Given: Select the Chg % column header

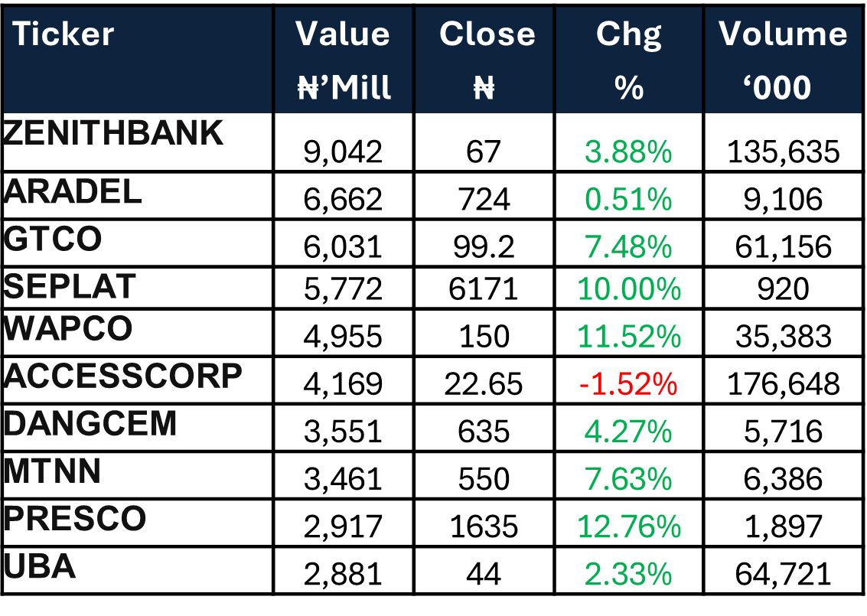Looking at the screenshot, I should pos(629,60).
